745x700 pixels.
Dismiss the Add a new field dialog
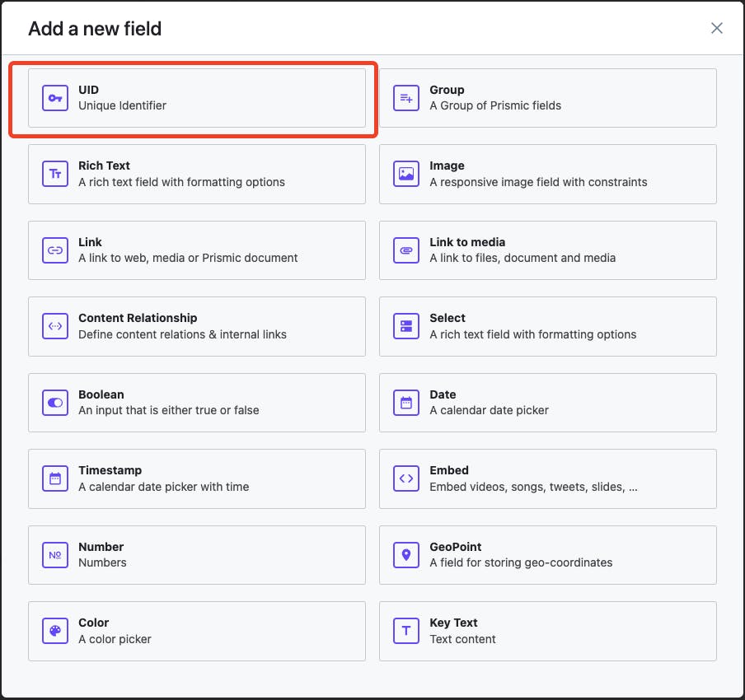coord(716,27)
